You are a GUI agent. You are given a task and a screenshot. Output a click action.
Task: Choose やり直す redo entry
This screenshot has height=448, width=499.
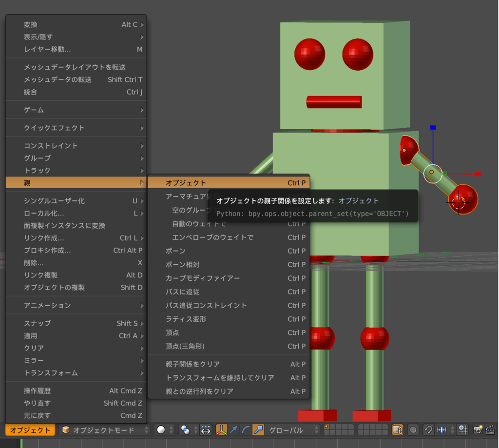tap(76, 403)
